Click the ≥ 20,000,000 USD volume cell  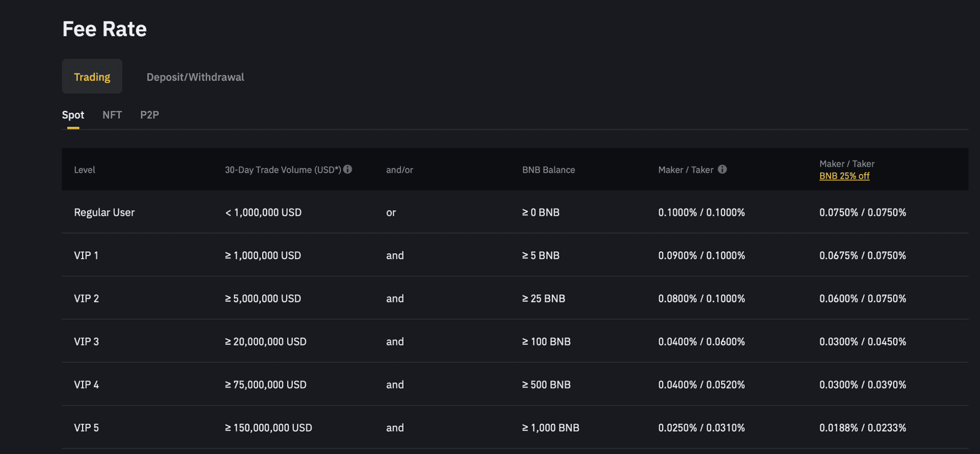tap(266, 341)
